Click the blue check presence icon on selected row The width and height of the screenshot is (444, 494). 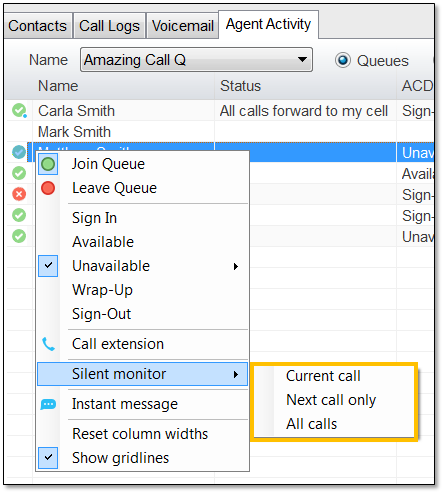(19, 152)
